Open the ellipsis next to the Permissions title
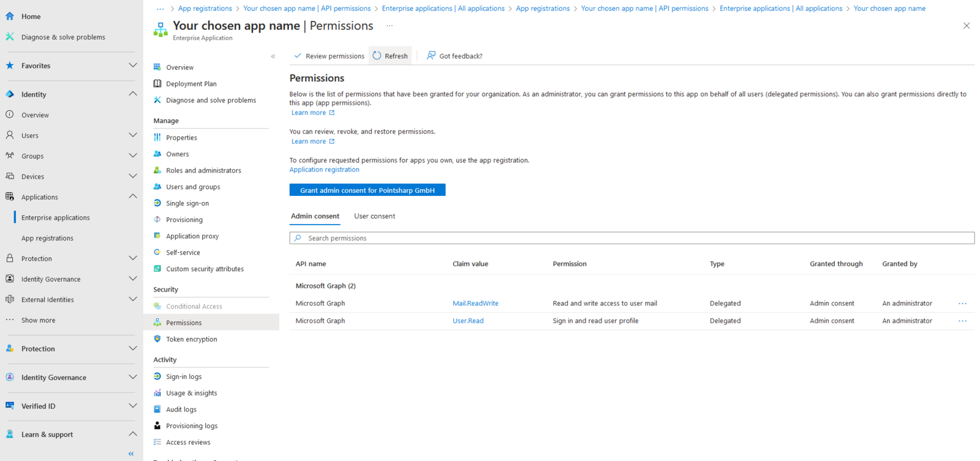The width and height of the screenshot is (980, 461). pos(390,26)
